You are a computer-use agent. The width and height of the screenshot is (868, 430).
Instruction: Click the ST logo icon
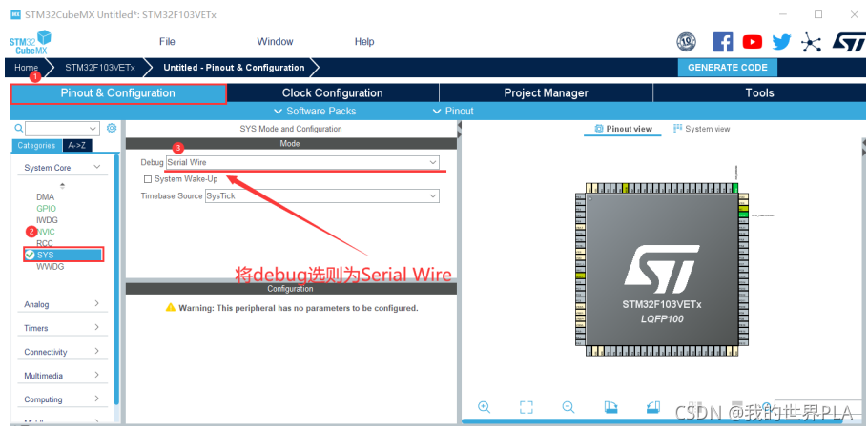coord(848,42)
